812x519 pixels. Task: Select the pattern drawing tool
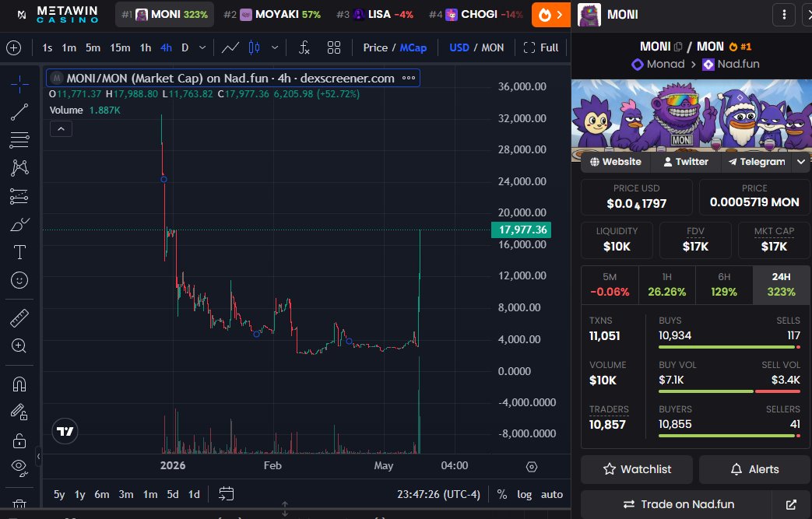(19, 167)
